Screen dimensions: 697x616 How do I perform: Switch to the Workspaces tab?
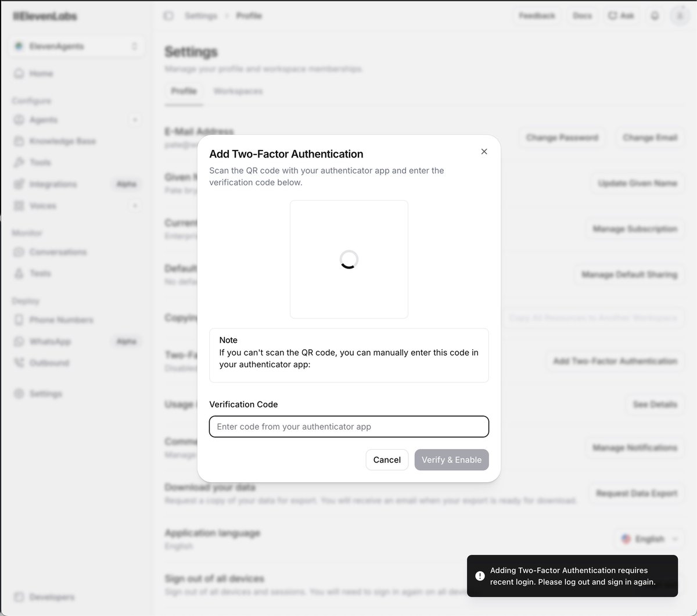[x=238, y=91]
